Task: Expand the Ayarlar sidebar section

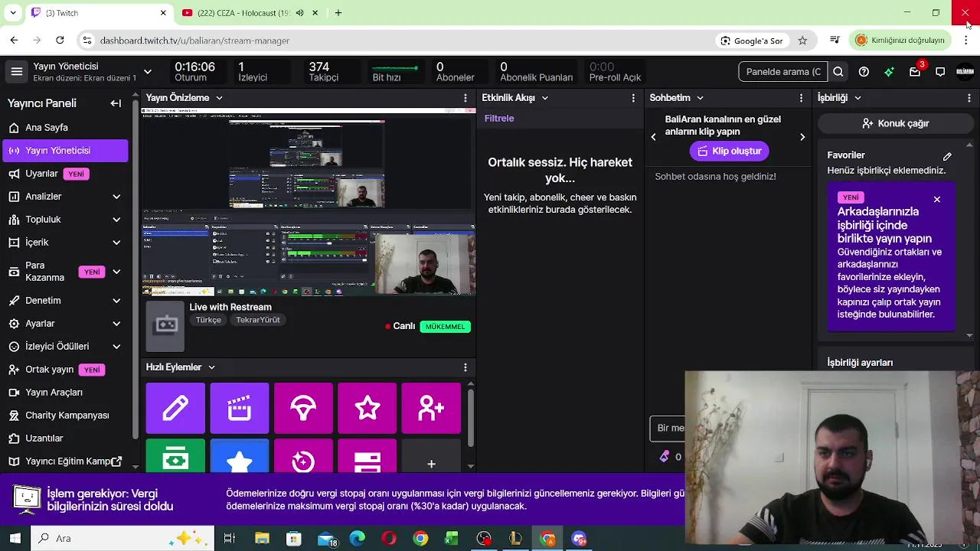Action: click(x=116, y=324)
